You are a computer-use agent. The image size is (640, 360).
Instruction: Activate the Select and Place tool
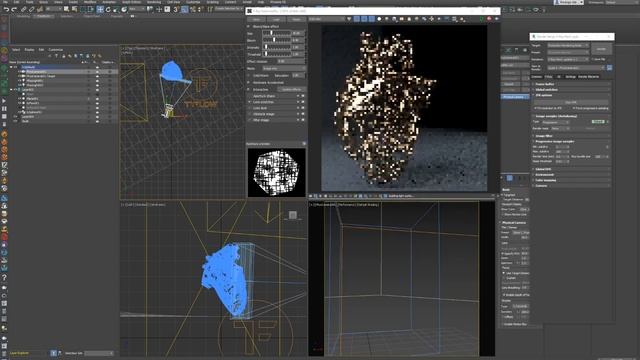(124, 9)
